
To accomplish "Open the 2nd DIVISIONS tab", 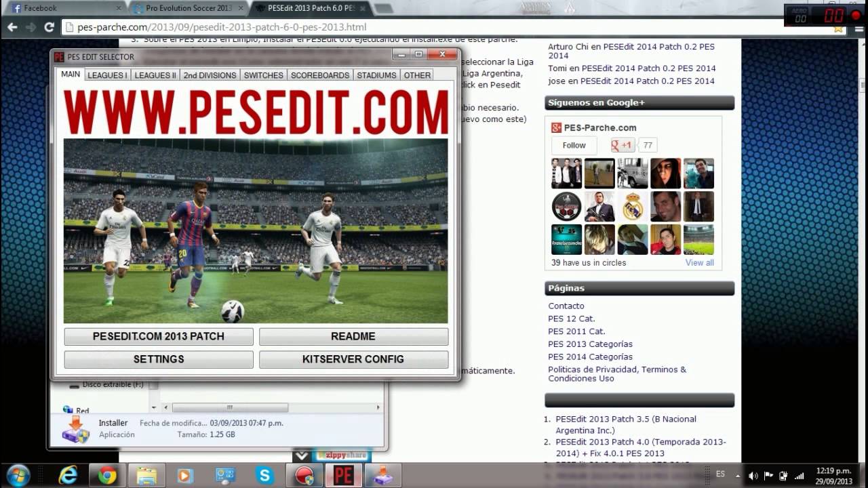I will pyautogui.click(x=210, y=75).
